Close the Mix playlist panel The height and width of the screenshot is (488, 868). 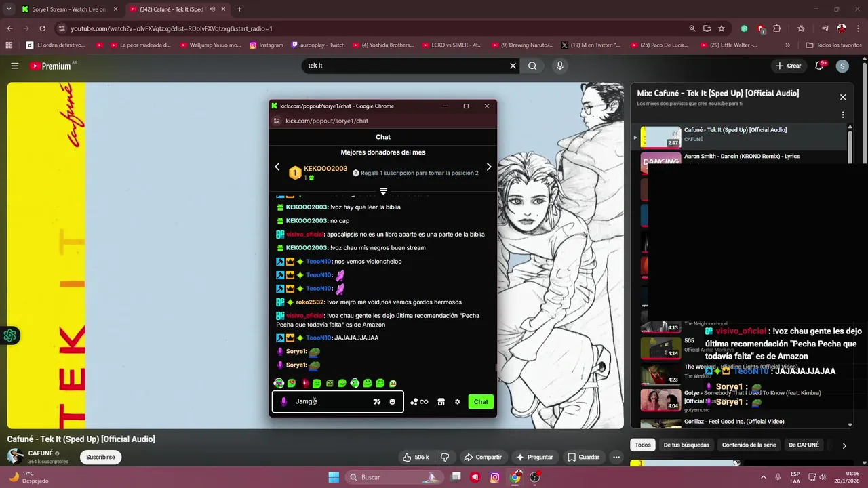[843, 97]
